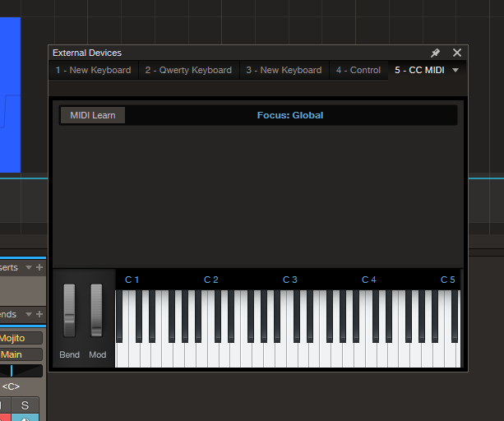Switch to the 1 - New Keyboard tab
The width and height of the screenshot is (504, 421).
(93, 70)
